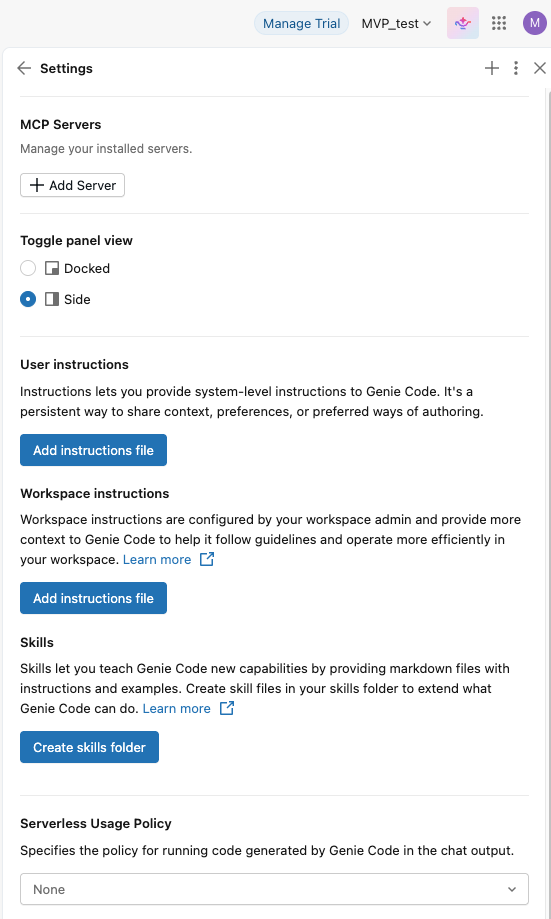551x919 pixels.
Task: Click the Docked layout icon label
Action: [52, 268]
